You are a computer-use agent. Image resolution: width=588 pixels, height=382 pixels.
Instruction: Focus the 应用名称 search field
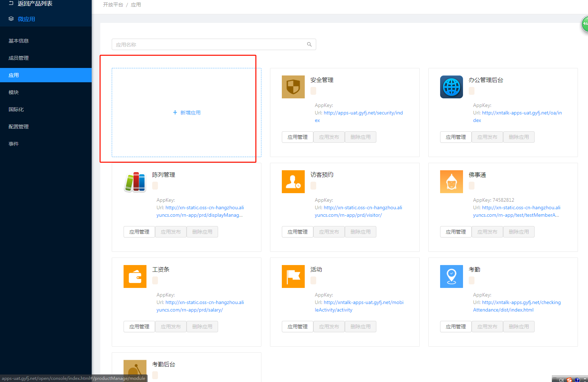point(214,44)
